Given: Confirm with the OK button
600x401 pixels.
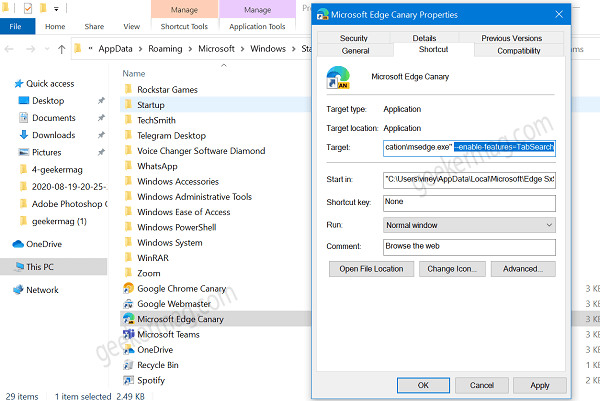Looking at the screenshot, I should [423, 385].
